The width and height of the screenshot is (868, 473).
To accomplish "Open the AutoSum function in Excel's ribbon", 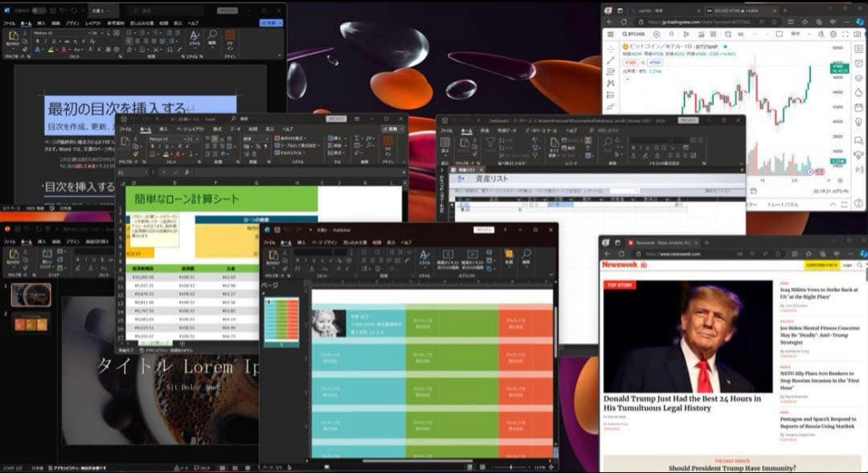I will tap(356, 139).
